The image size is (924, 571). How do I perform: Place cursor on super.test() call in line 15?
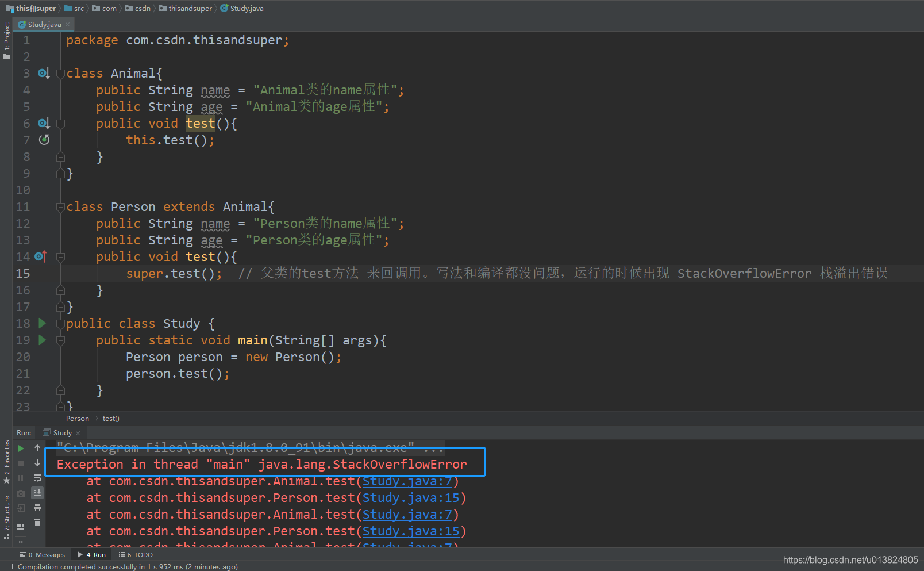174,274
